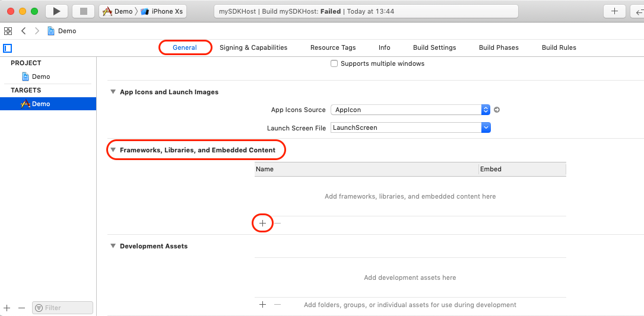Select Demo target under TARGETS
The width and height of the screenshot is (644, 316).
[48, 104]
